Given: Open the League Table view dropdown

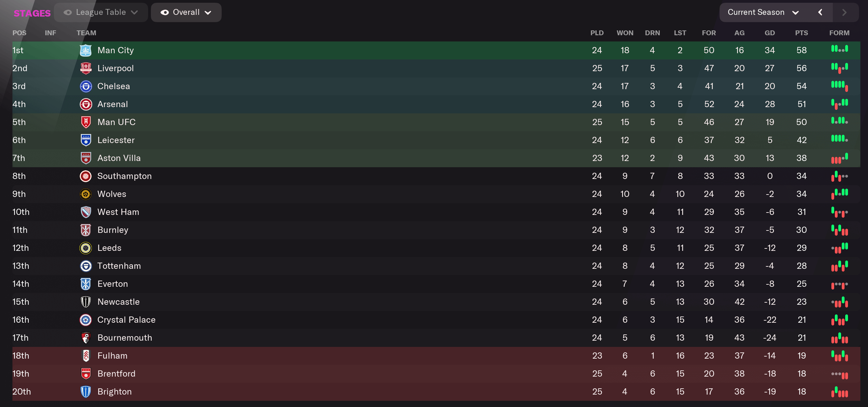Looking at the screenshot, I should click(101, 12).
